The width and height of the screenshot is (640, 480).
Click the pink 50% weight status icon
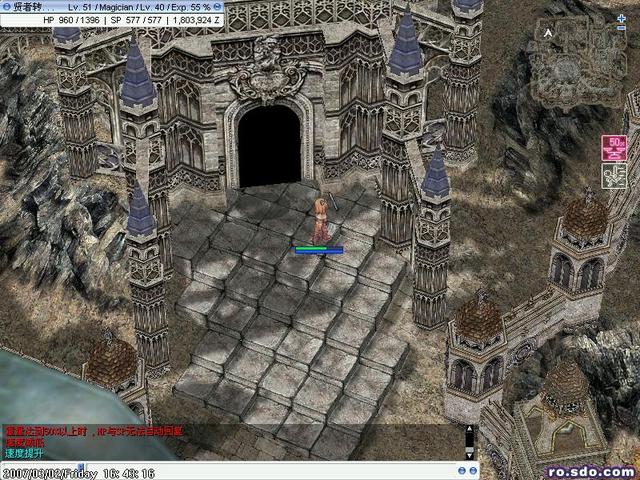(x=614, y=147)
